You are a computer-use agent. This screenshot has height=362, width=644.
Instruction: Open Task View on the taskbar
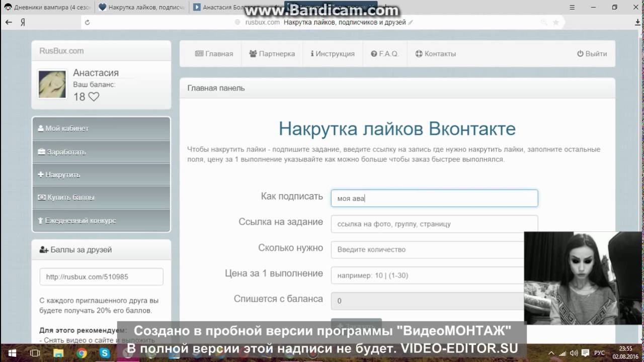coord(35,353)
